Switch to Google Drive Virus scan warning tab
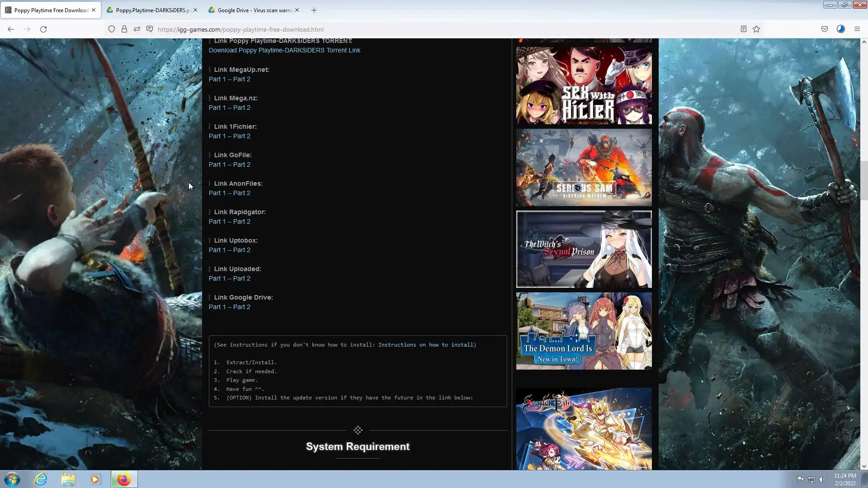The image size is (868, 488). point(253,10)
